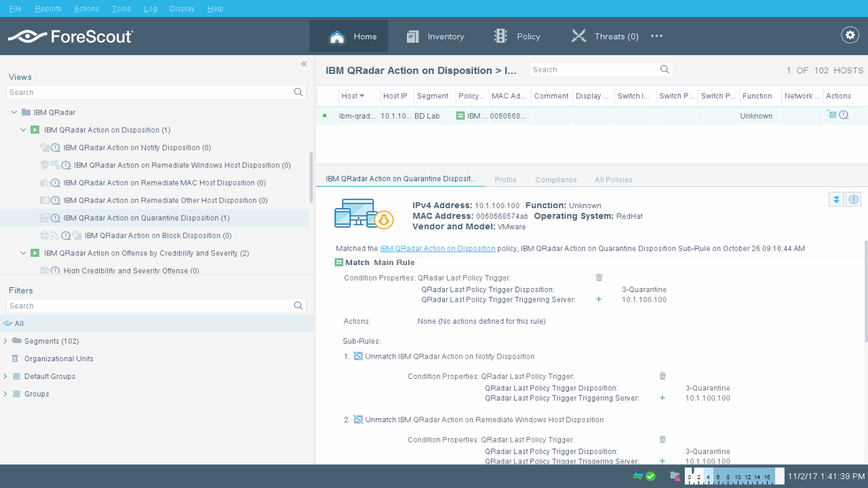Delete condition for Notify Disposition sub-rule
This screenshot has width=868, height=488.
[663, 376]
